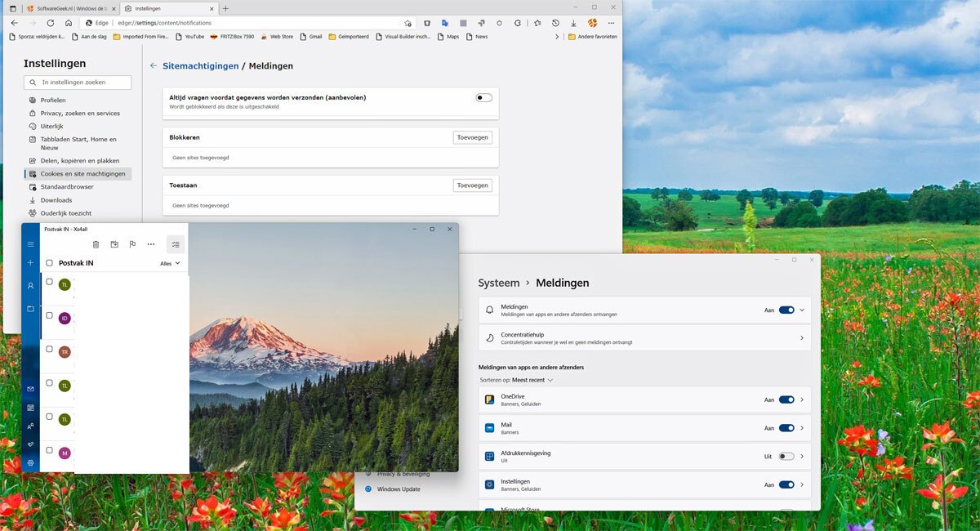The height and width of the screenshot is (531, 980).
Task: Select Uiterlijk in Edge settings menu
Action: [x=51, y=127]
